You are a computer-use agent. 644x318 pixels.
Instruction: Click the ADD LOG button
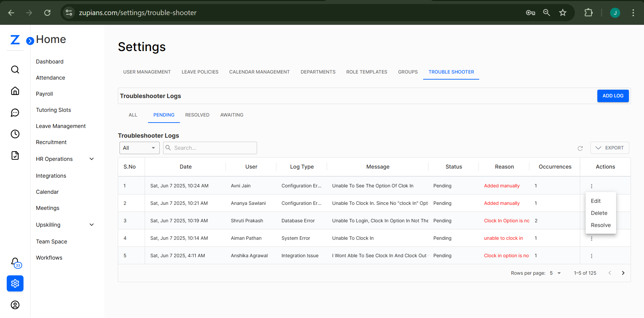pos(613,96)
